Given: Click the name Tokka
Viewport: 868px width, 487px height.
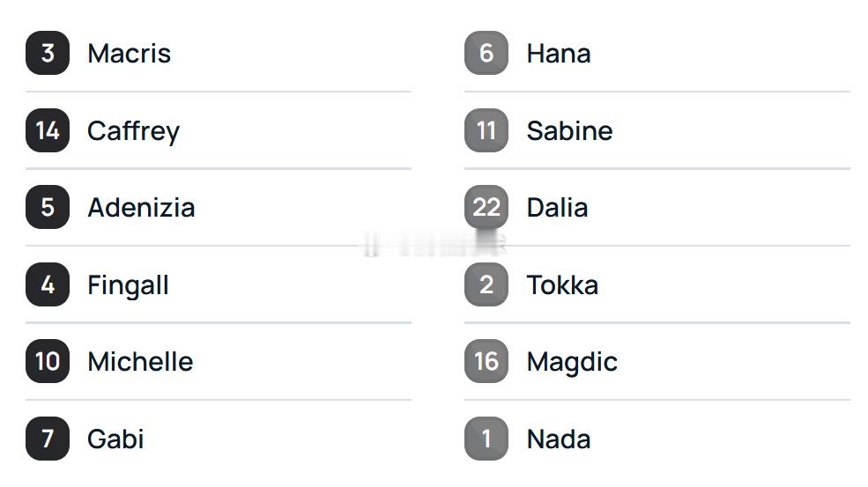Looking at the screenshot, I should coord(562,284).
